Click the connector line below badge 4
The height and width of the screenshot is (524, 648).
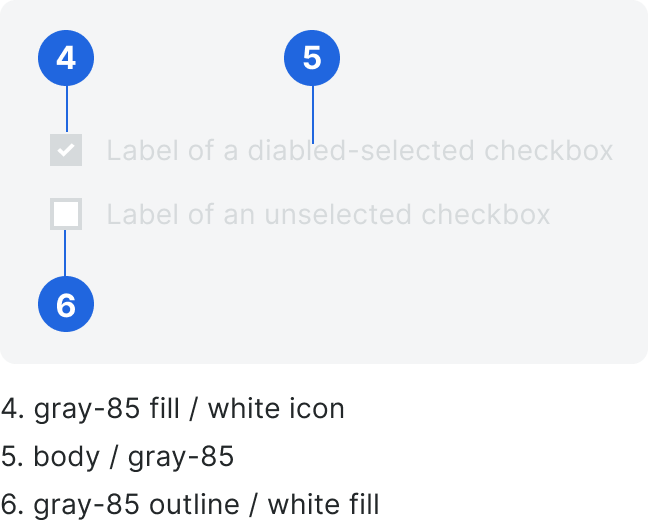(x=67, y=109)
